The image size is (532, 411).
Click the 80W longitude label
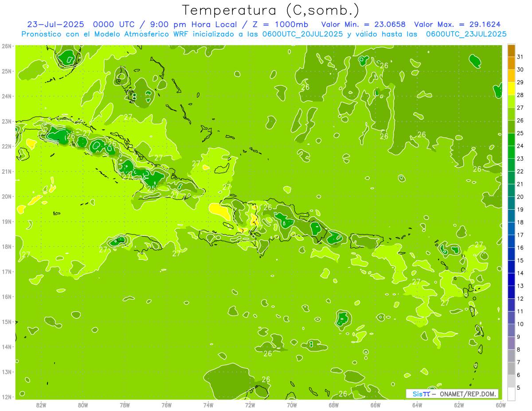tap(82, 405)
